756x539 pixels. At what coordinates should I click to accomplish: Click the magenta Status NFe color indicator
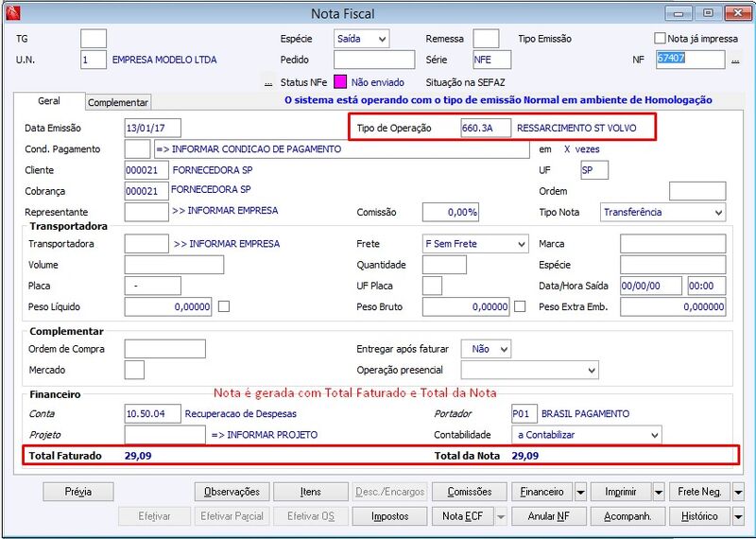340,82
